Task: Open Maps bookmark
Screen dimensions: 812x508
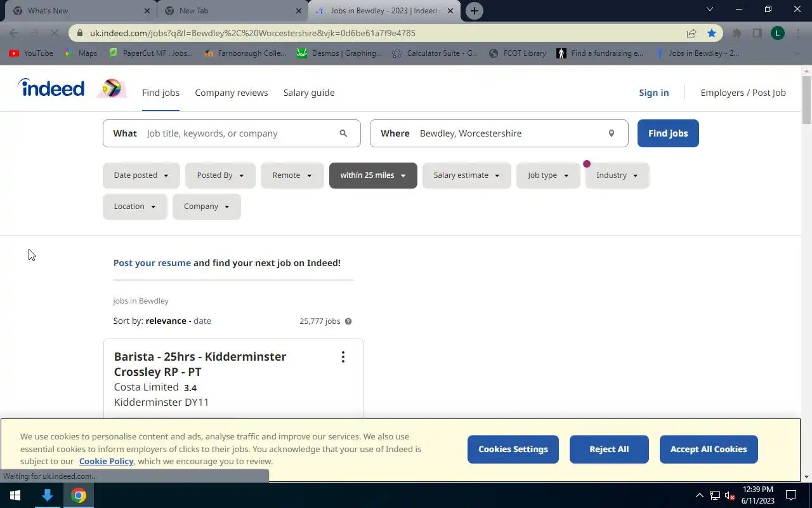Action: (81, 53)
